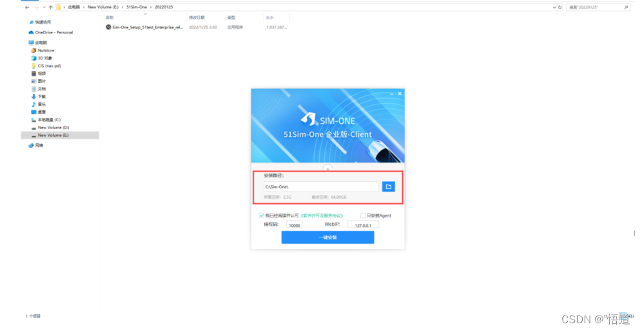Select 此电脑 in address breadcrumb

coord(74,7)
